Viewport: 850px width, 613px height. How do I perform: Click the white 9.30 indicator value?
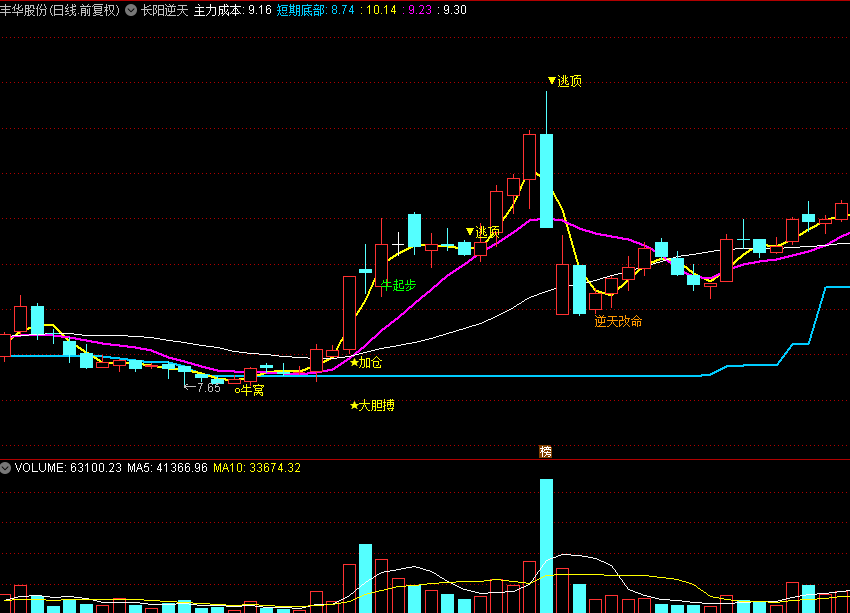click(x=455, y=10)
